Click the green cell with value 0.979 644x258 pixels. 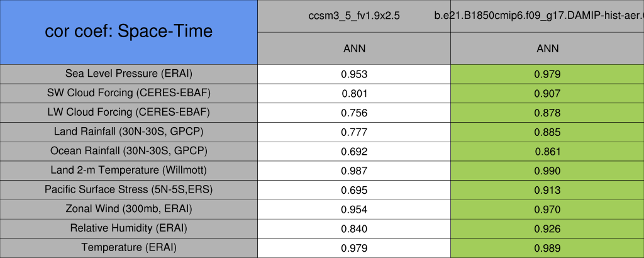(547, 74)
